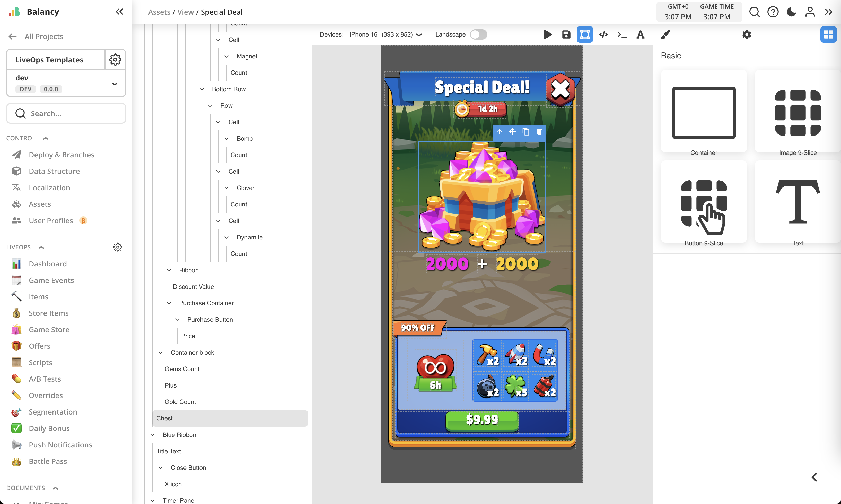The image size is (841, 504).
Task: Select the Text tool icon in toolbar
Action: tap(640, 34)
